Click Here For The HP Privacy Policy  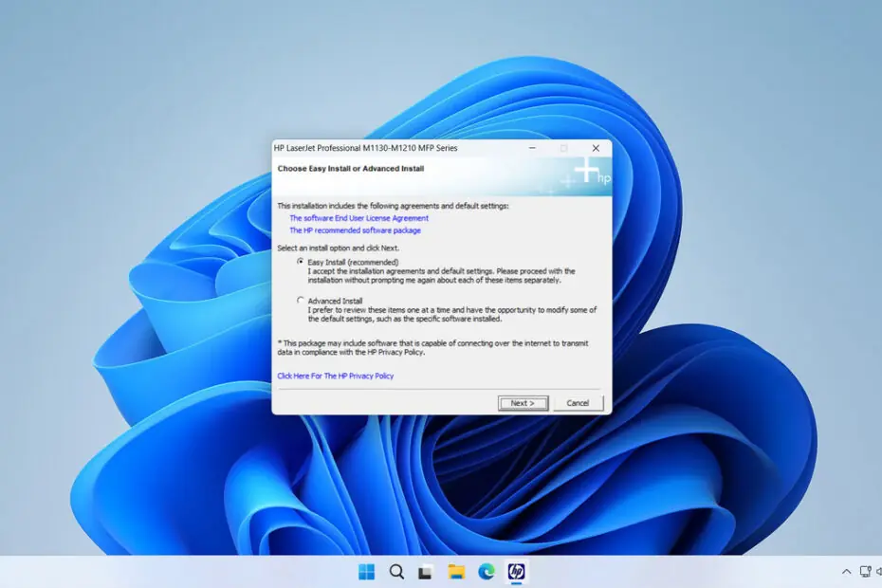(335, 376)
